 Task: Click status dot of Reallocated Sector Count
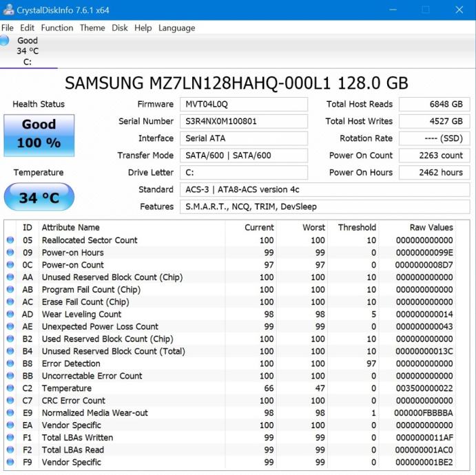(x=10, y=240)
